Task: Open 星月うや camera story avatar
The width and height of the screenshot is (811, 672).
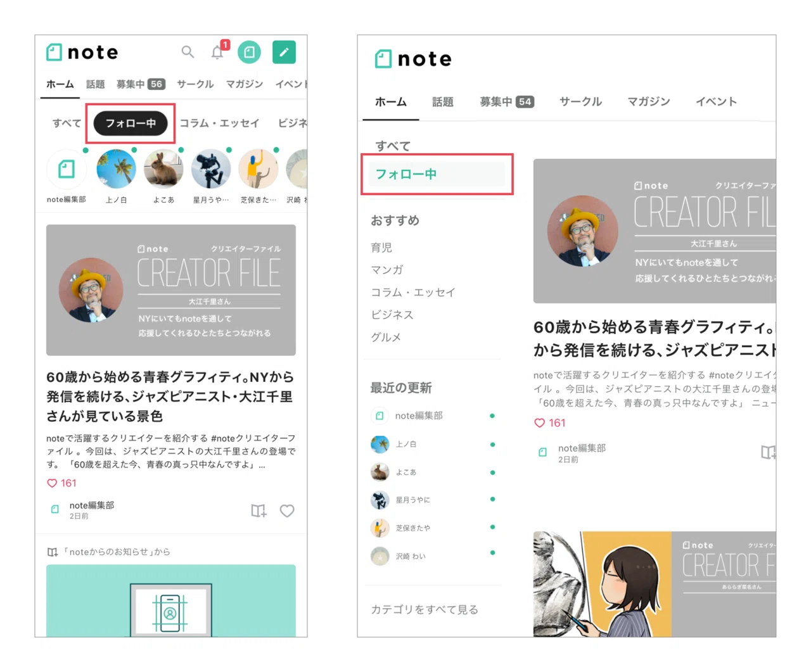Action: click(211, 169)
